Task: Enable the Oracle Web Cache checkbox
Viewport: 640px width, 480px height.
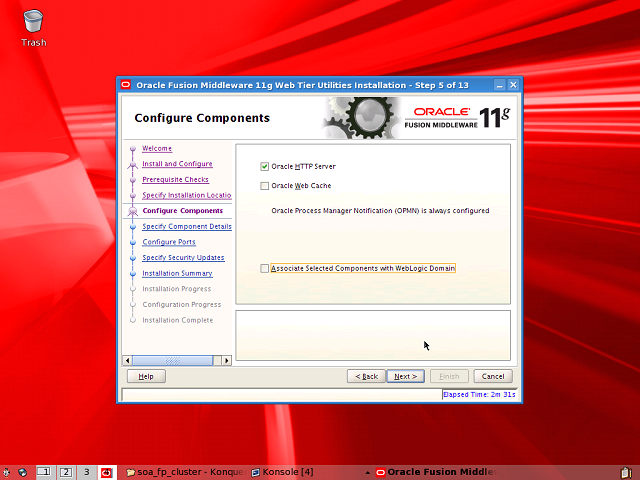Action: [264, 186]
